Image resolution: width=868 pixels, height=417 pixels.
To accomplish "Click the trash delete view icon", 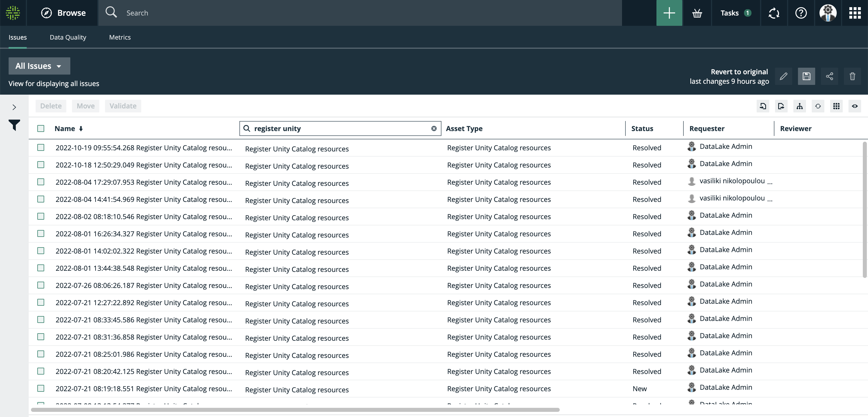I will (852, 76).
